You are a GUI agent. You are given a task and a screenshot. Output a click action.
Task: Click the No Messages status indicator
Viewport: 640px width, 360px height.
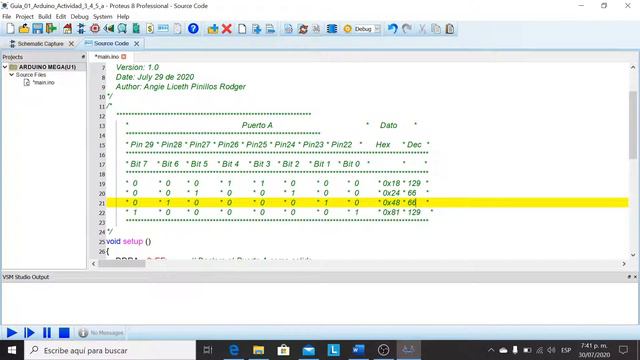101,333
